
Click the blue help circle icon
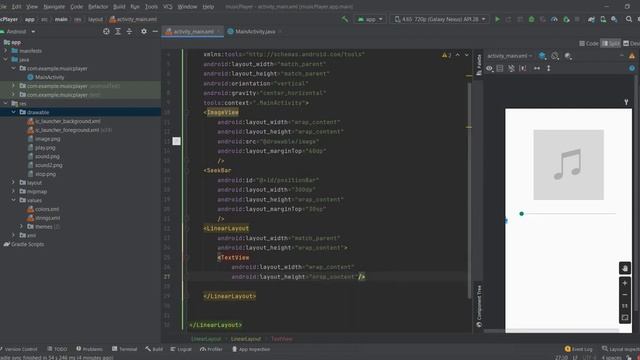(x=632, y=69)
